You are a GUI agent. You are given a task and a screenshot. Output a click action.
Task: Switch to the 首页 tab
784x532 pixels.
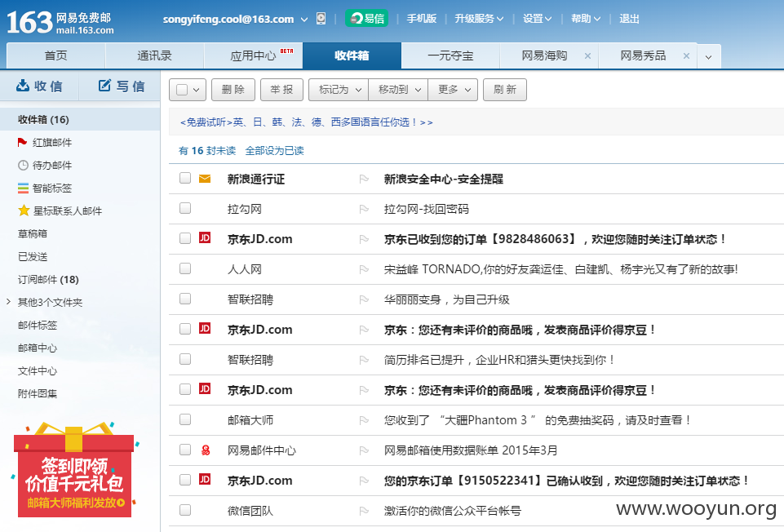point(55,55)
